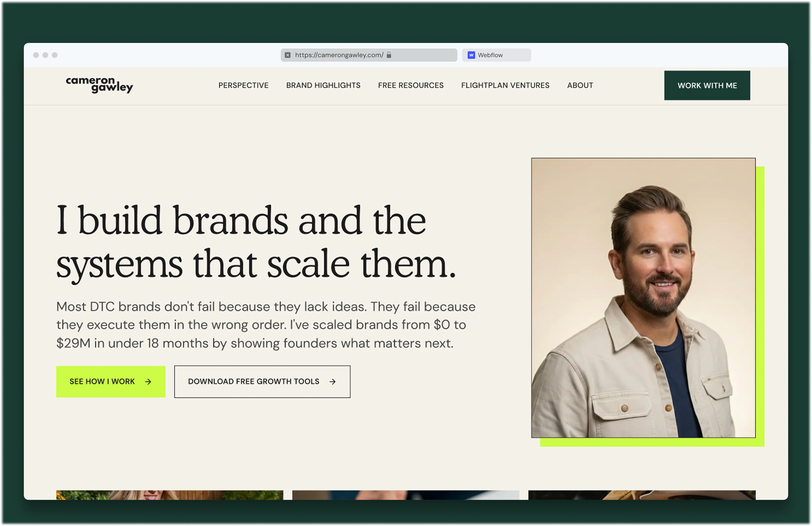
Task: Click the See How I Work button
Action: 111,382
